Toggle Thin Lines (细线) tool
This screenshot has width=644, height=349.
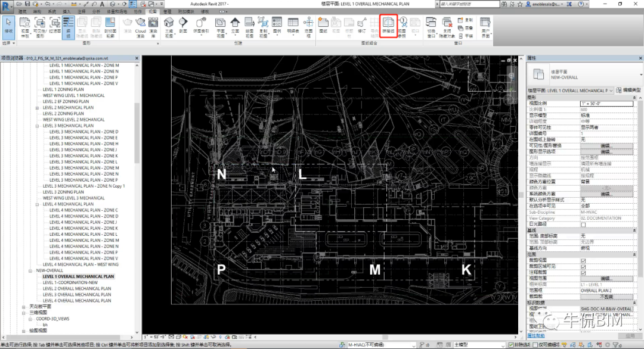pos(68,27)
